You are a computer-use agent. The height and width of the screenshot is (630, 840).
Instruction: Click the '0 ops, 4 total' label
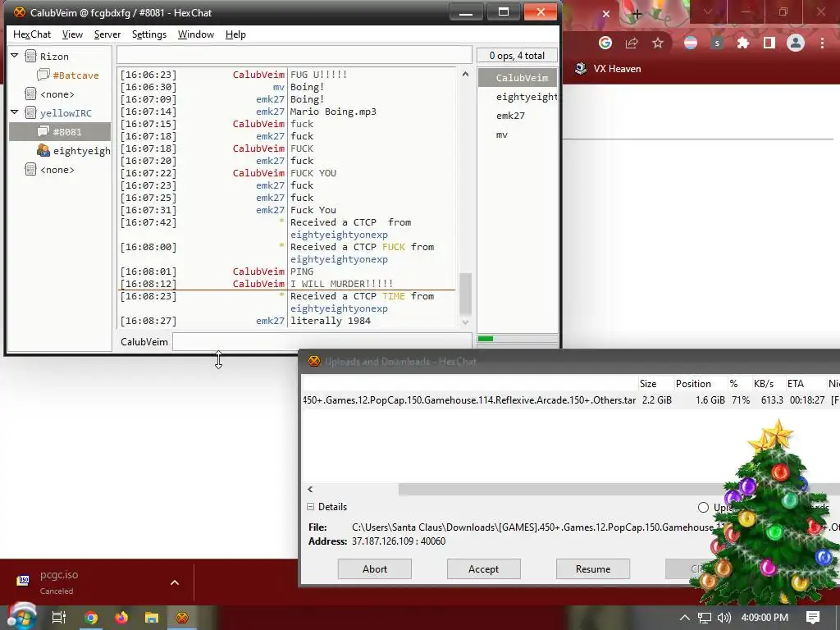[x=517, y=55]
